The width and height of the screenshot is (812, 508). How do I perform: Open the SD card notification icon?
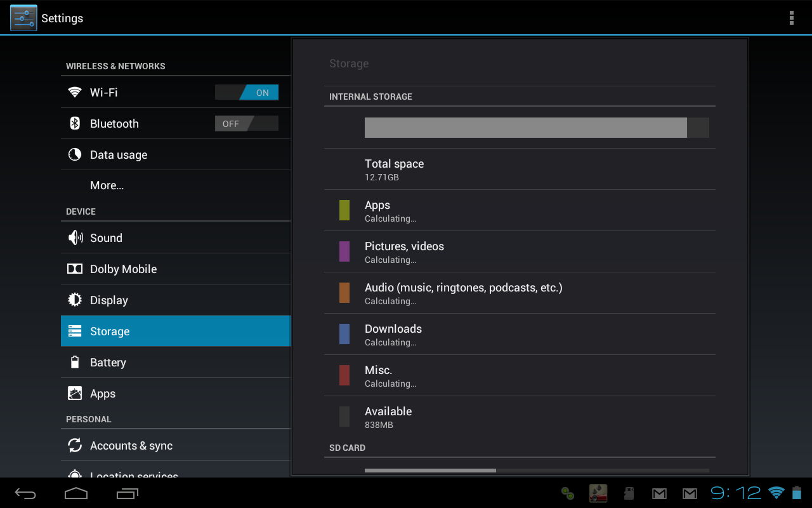point(629,493)
